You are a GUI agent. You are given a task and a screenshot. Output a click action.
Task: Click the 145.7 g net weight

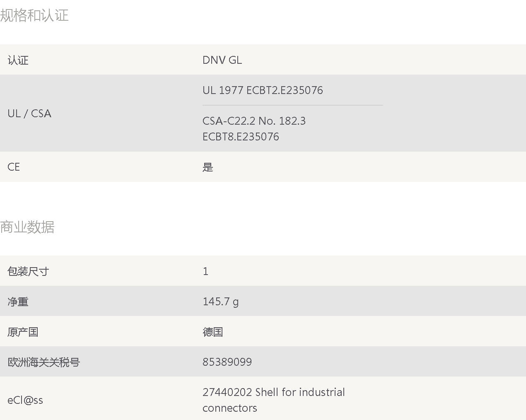click(221, 302)
